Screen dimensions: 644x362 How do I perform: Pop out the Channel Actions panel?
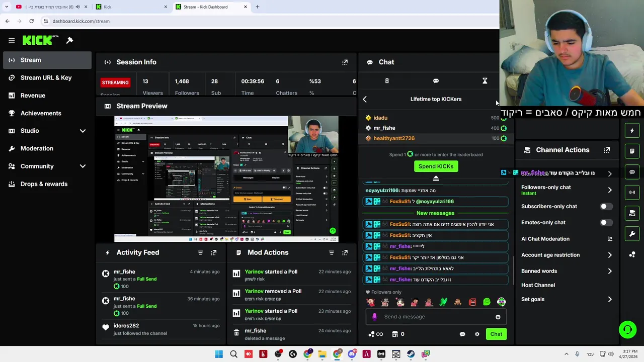607,150
